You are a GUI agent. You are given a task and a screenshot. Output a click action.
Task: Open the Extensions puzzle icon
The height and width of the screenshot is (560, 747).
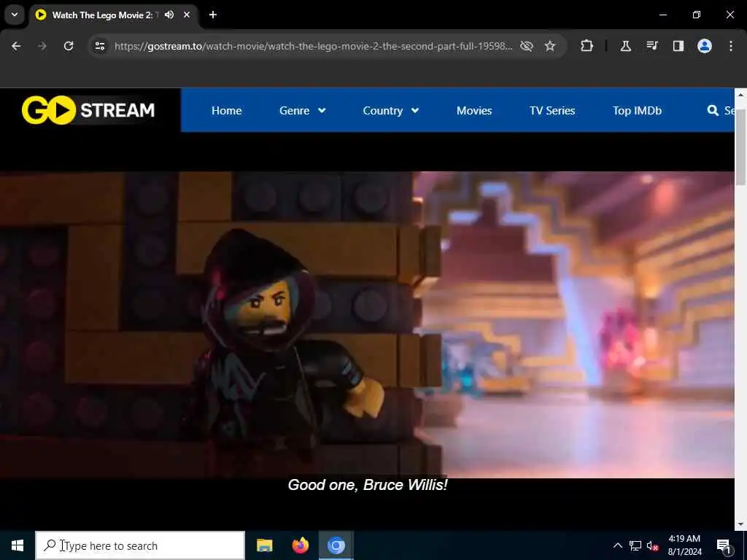[587, 46]
